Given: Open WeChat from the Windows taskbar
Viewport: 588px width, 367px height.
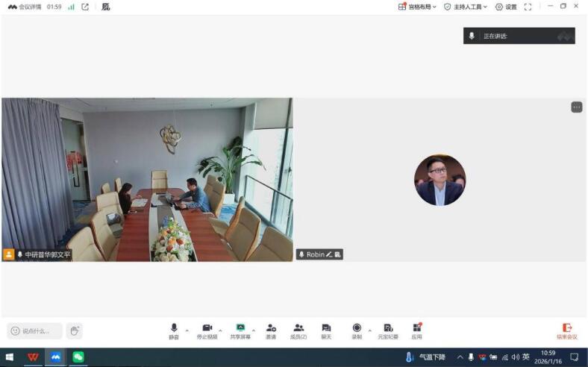Looking at the screenshot, I should pyautogui.click(x=78, y=357).
